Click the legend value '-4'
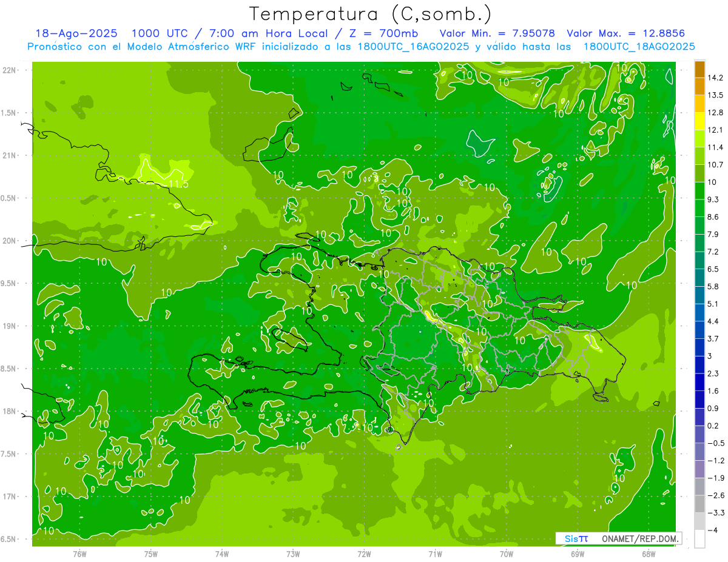This screenshot has width=728, height=562. (x=712, y=530)
